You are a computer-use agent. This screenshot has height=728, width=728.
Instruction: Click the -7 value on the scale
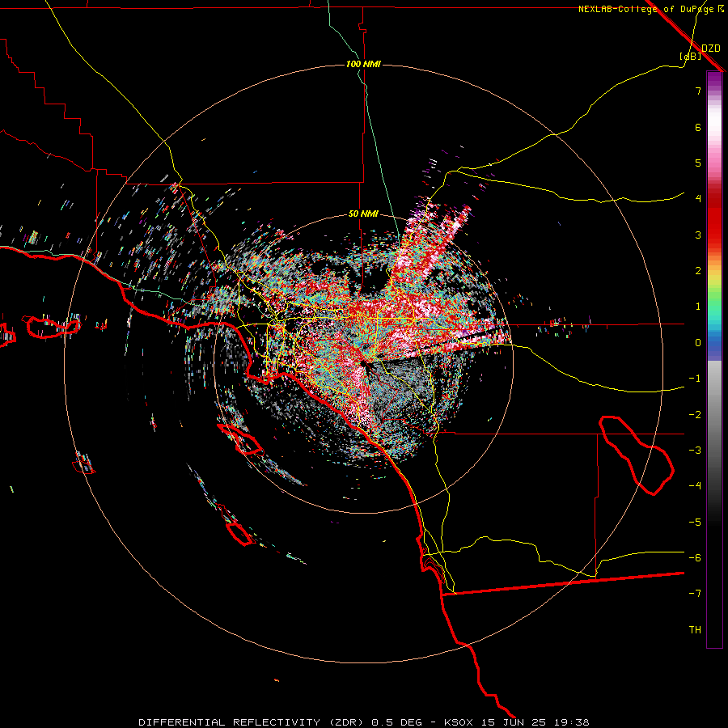695,594
